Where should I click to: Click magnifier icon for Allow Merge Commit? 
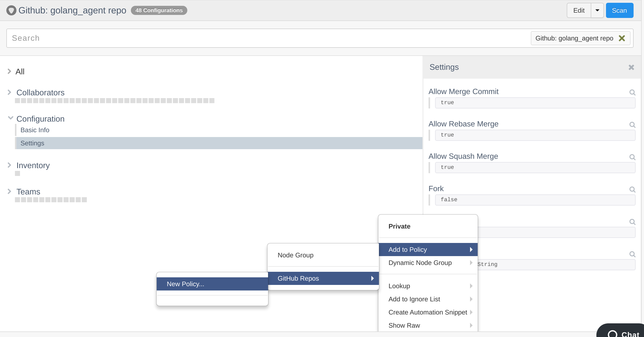coord(632,92)
